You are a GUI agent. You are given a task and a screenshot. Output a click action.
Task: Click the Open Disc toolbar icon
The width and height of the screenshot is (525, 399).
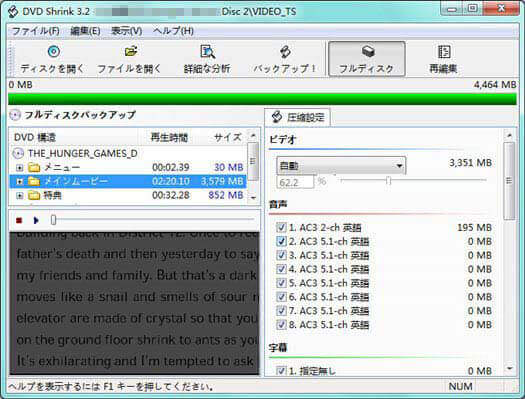click(53, 52)
